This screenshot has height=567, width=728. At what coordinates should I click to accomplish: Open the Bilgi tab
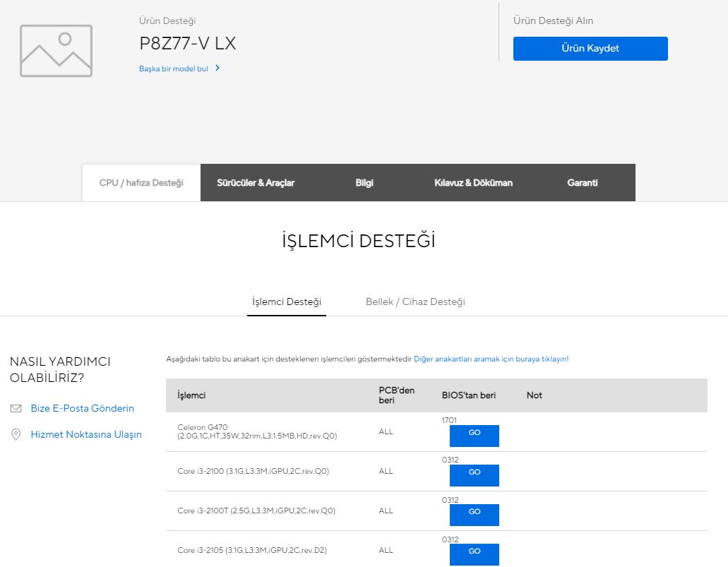364,182
